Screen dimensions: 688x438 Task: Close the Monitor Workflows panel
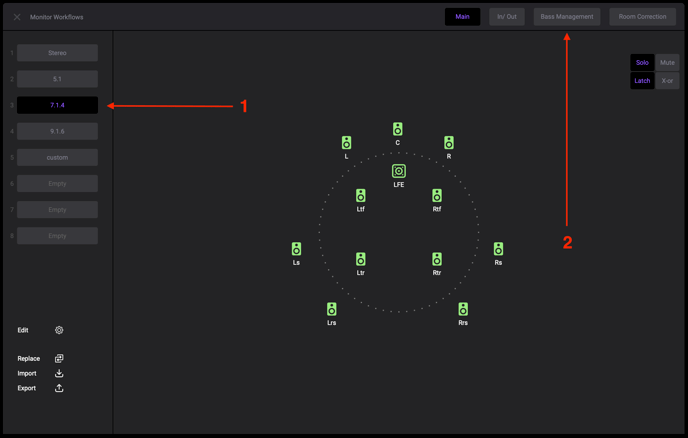(x=17, y=17)
